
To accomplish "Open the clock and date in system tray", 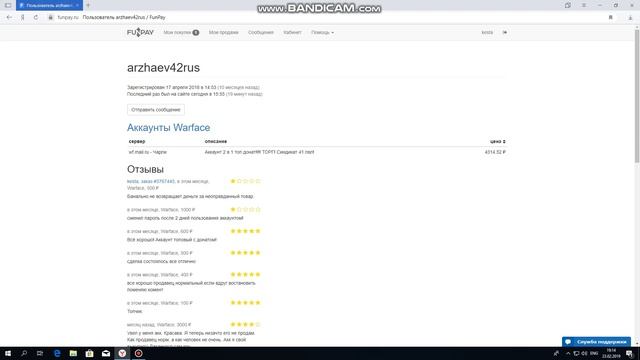I will tap(611, 353).
